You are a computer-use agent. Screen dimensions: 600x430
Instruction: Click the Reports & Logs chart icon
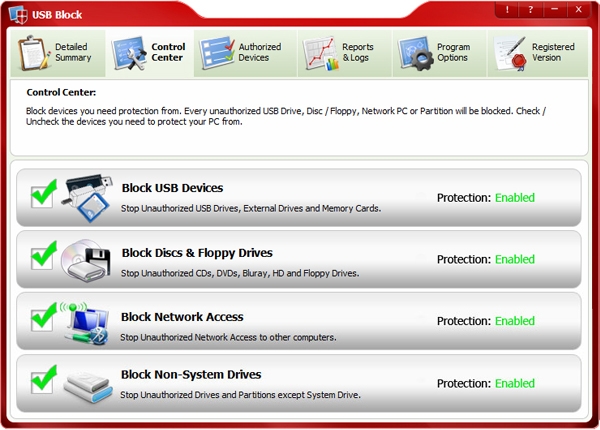(x=321, y=54)
